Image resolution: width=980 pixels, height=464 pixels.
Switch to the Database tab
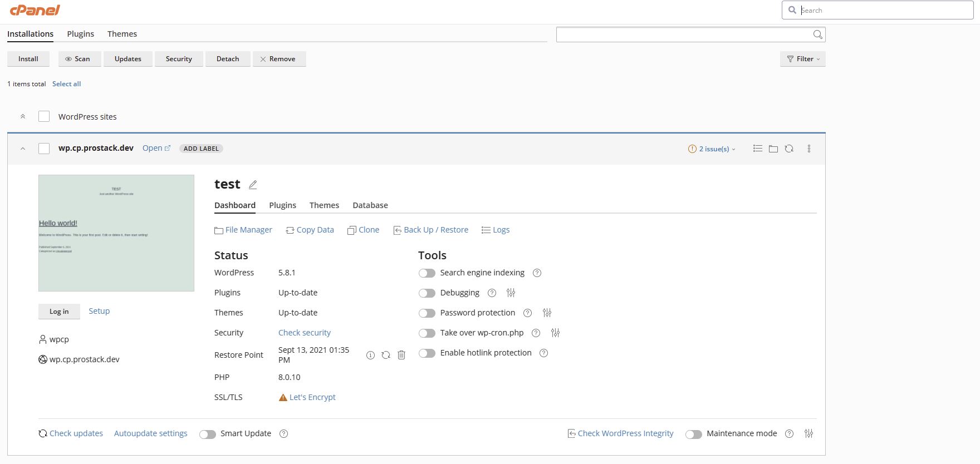tap(370, 205)
